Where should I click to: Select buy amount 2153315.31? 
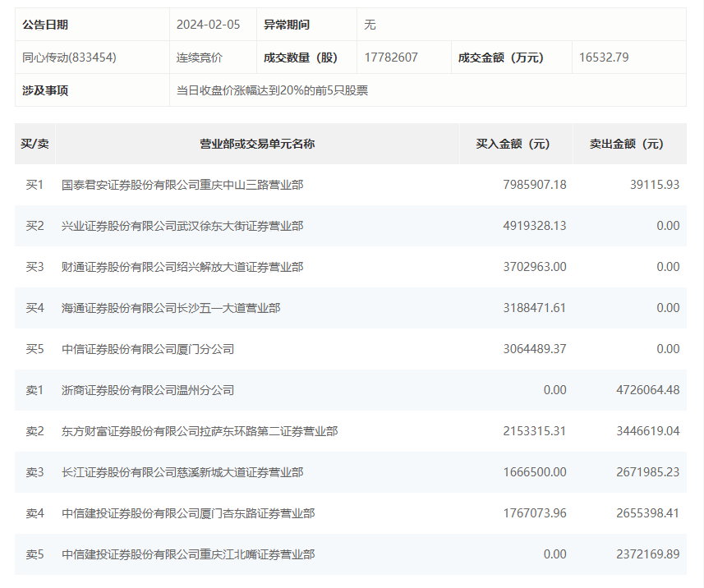point(535,431)
